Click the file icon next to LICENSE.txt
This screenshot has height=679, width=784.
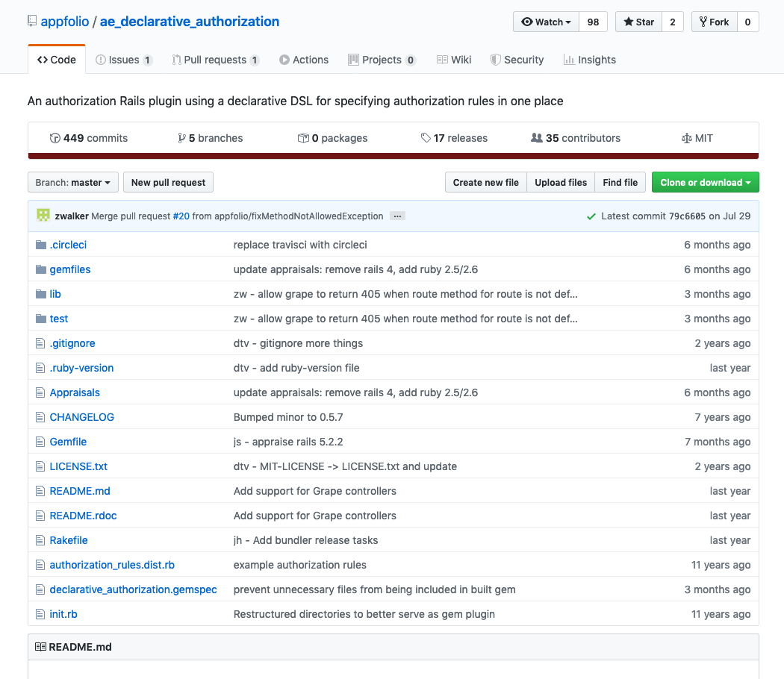tap(40, 466)
